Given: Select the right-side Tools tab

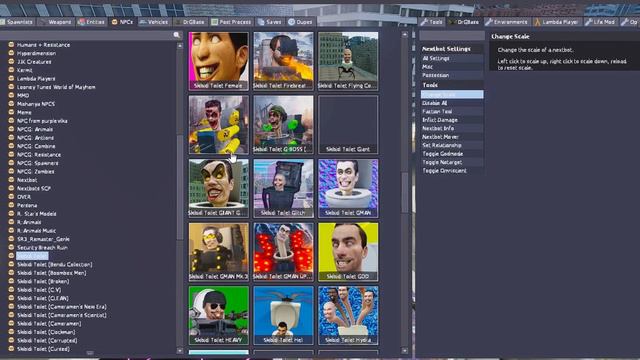Looking at the screenshot, I should (432, 22).
